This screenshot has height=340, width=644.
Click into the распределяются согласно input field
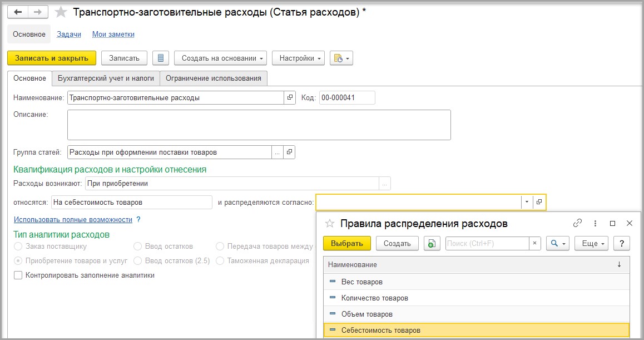[x=419, y=202]
